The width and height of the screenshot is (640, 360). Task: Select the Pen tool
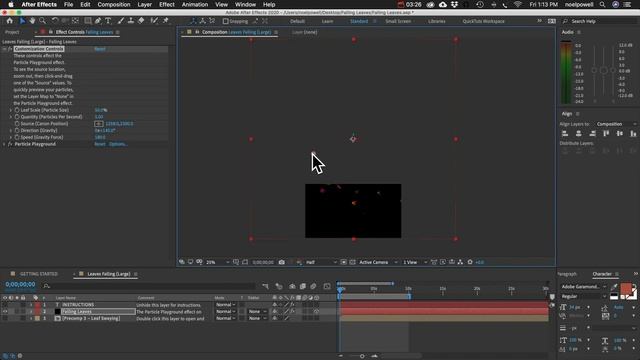click(x=98, y=21)
